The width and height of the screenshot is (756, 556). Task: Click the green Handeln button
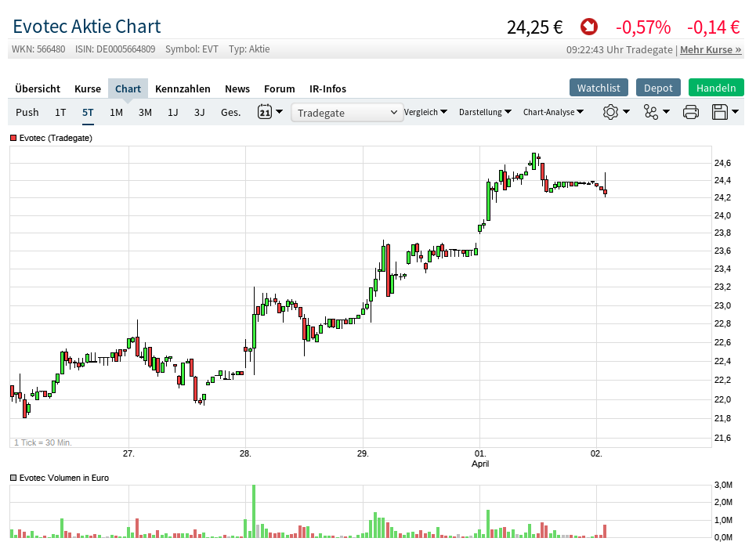716,88
